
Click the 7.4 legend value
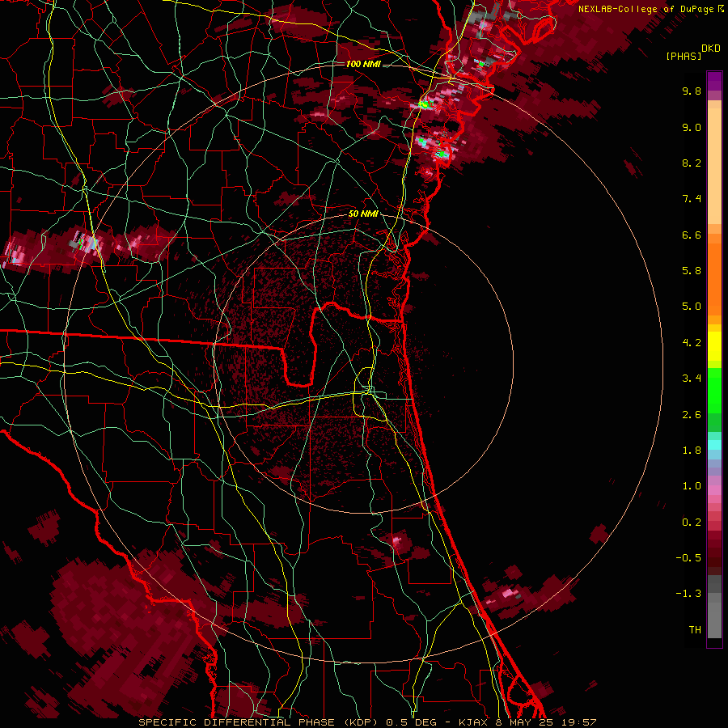(692, 199)
